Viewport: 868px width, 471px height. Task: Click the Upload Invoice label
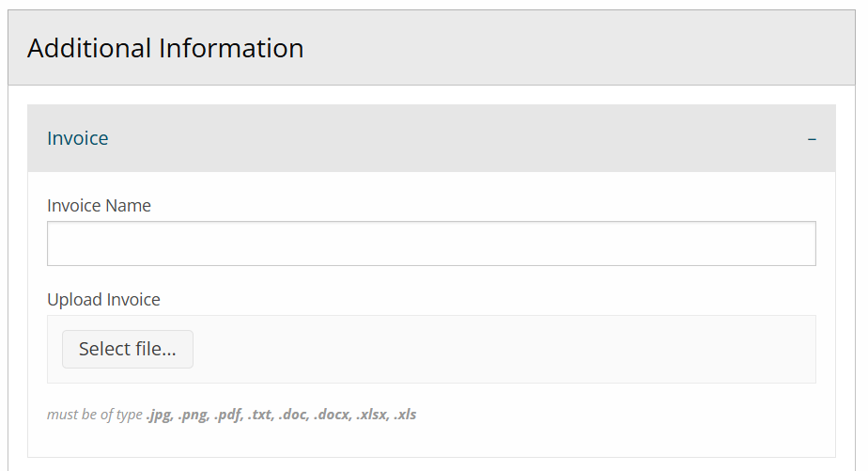[x=103, y=300]
